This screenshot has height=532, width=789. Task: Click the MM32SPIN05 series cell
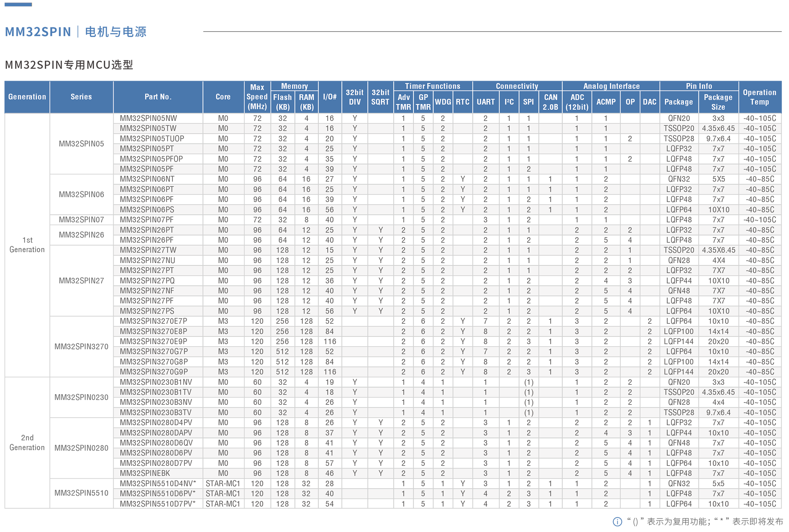81,144
